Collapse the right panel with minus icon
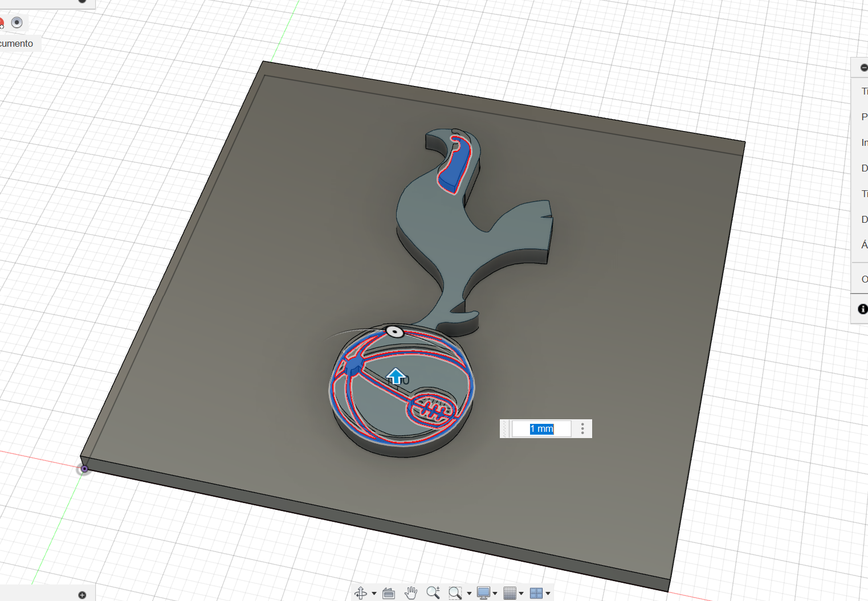868x601 pixels. pyautogui.click(x=864, y=68)
